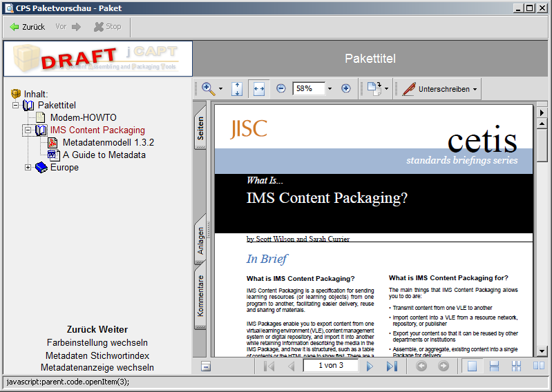This screenshot has height=392, width=552.
Task: Select the marquee zoom magnifier tool
Action: point(208,88)
